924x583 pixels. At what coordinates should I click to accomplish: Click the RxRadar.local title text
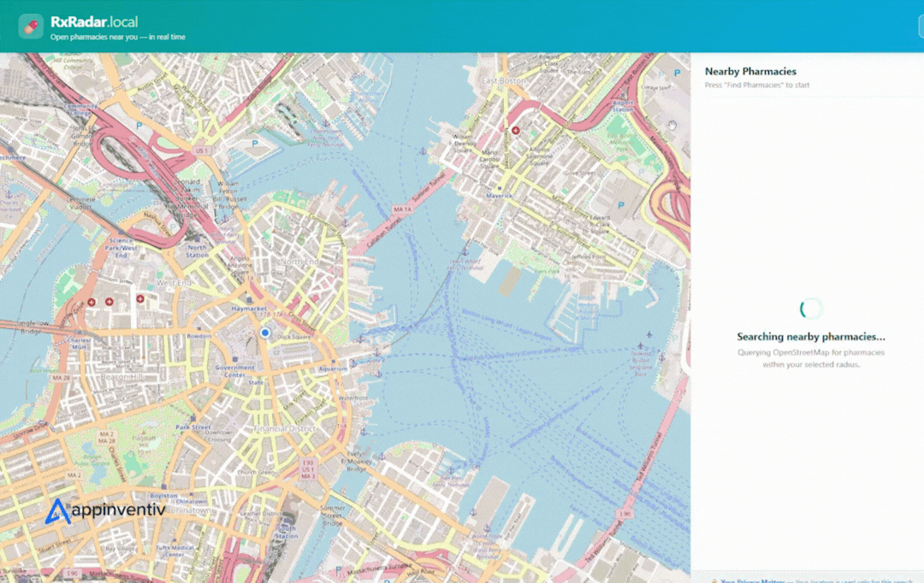point(94,22)
